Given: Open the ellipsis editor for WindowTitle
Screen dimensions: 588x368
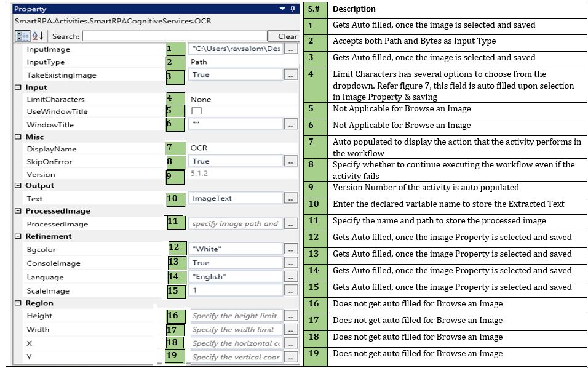Looking at the screenshot, I should coord(292,124).
